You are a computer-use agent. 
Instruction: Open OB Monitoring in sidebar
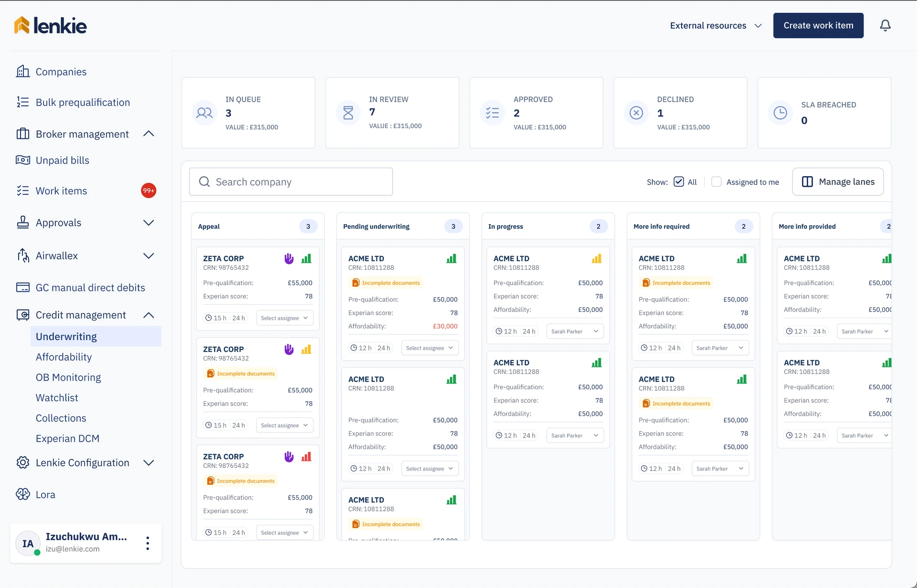coord(68,377)
